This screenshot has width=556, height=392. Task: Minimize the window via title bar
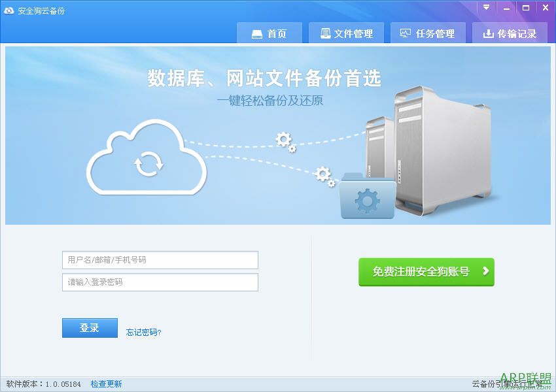(x=506, y=7)
